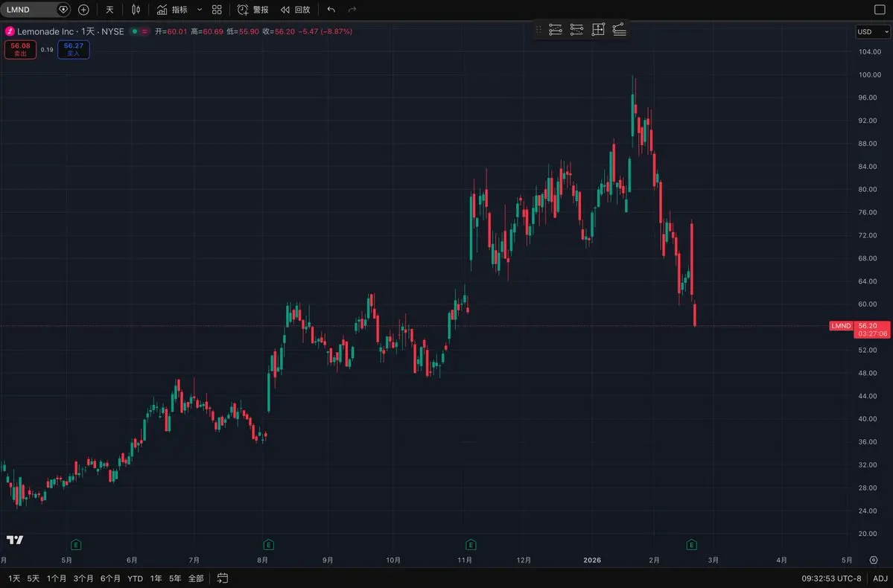Viewport: 893px width, 588px height.
Task: Select the 1年 range tab
Action: tap(156, 578)
